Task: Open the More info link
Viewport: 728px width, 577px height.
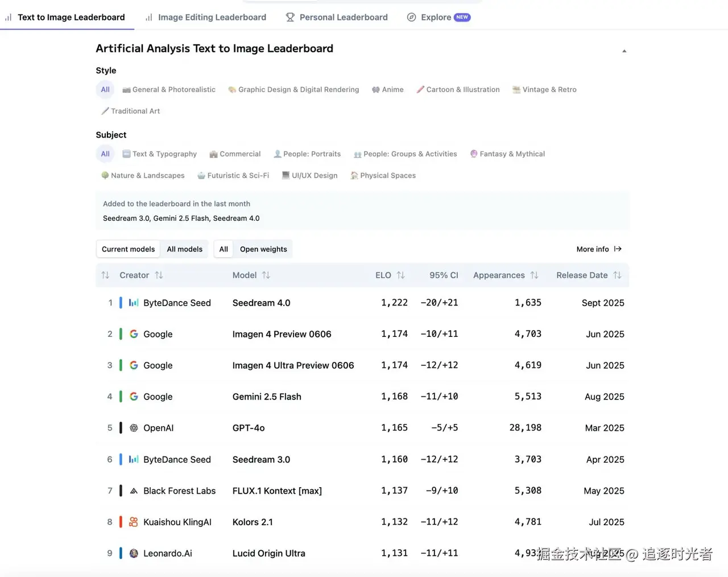Action: (x=599, y=249)
